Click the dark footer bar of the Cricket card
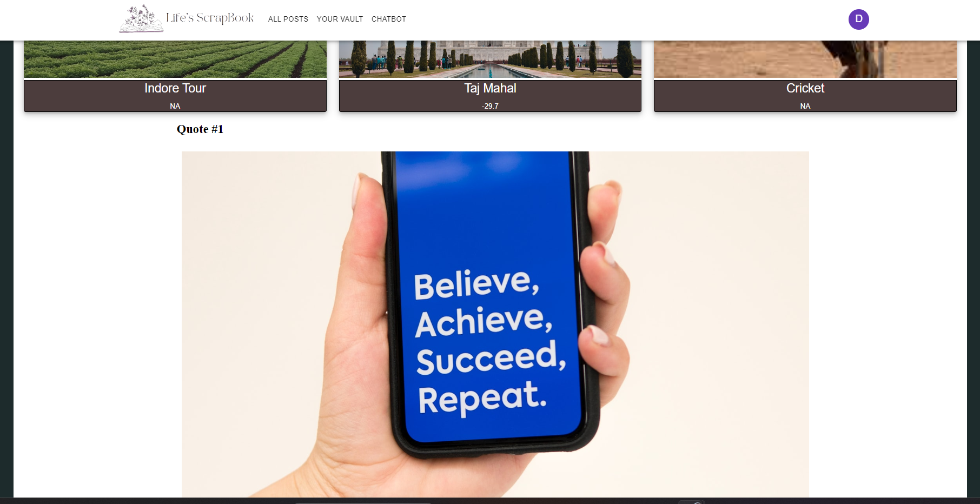The height and width of the screenshot is (504, 980). click(805, 96)
